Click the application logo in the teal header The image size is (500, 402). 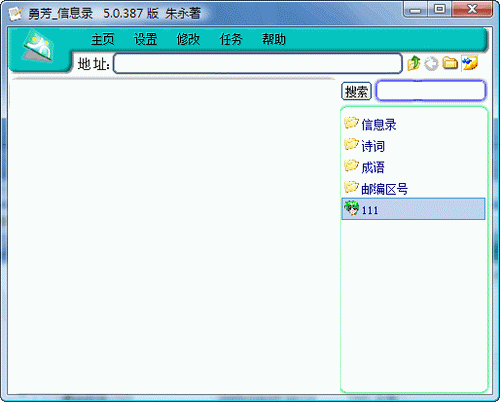[38, 46]
